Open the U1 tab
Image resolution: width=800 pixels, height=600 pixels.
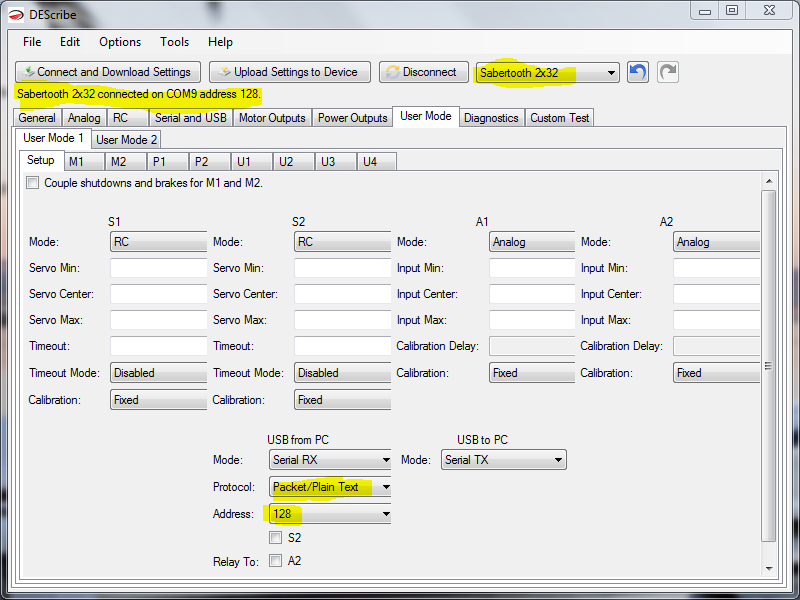pyautogui.click(x=252, y=162)
